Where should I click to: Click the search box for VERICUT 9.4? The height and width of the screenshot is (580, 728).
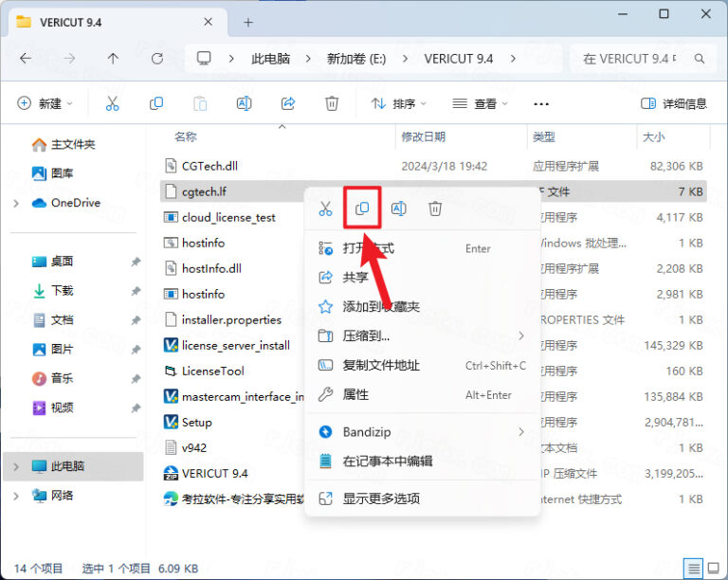640,59
